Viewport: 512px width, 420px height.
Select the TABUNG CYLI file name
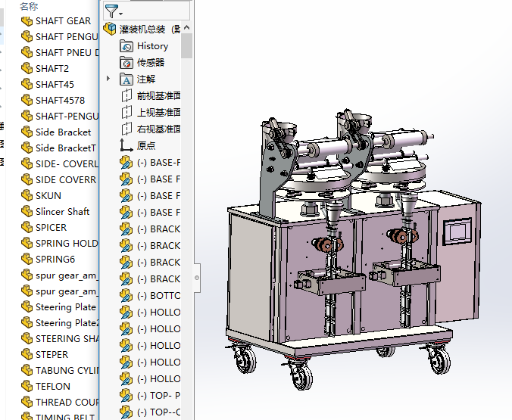click(x=67, y=370)
